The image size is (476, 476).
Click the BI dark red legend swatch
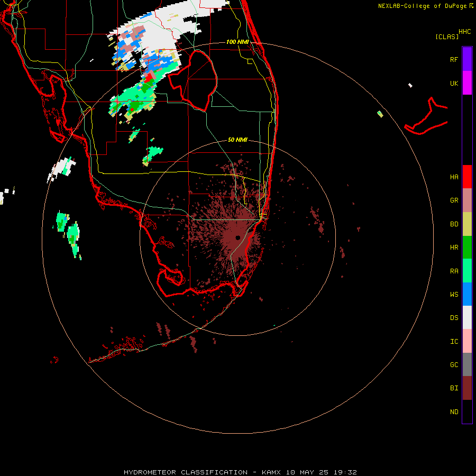(467, 388)
